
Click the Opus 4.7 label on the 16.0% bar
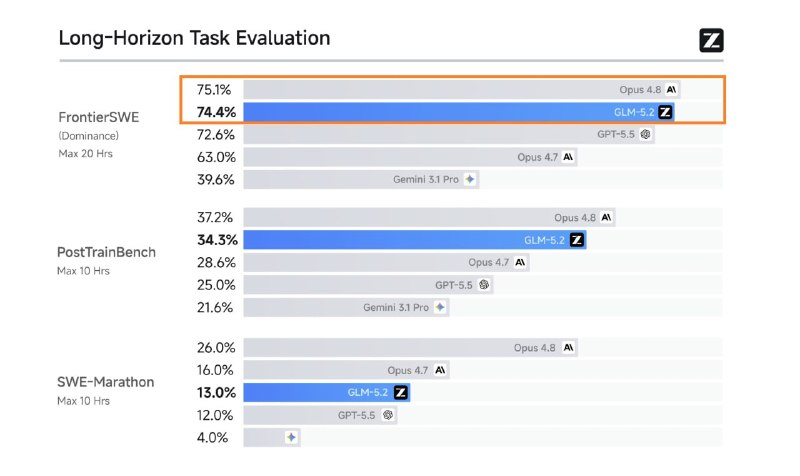pyautogui.click(x=407, y=370)
